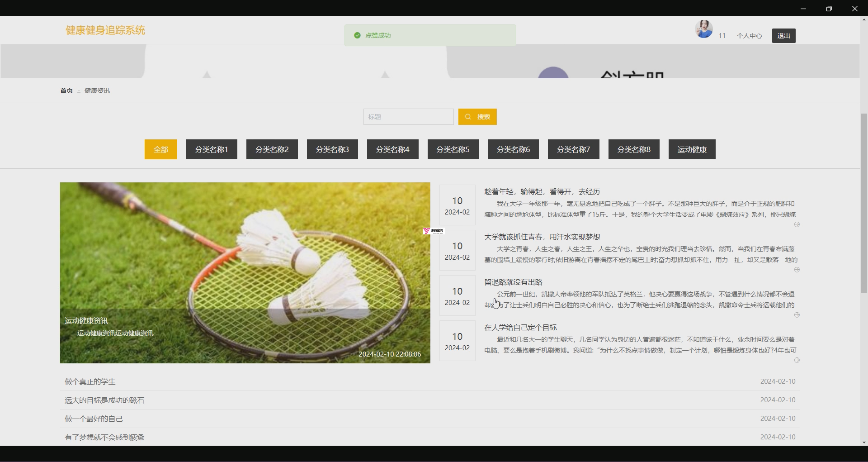Open article 趁着年轻，输得起，看得开，去经历
868x462 pixels.
click(x=542, y=192)
